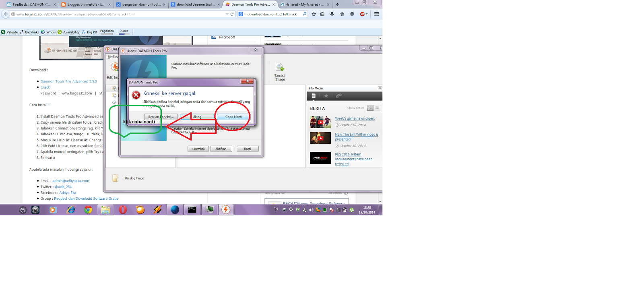Open URL history dropdown arrow in address bar
This screenshot has width=644, height=292.
click(x=227, y=14)
